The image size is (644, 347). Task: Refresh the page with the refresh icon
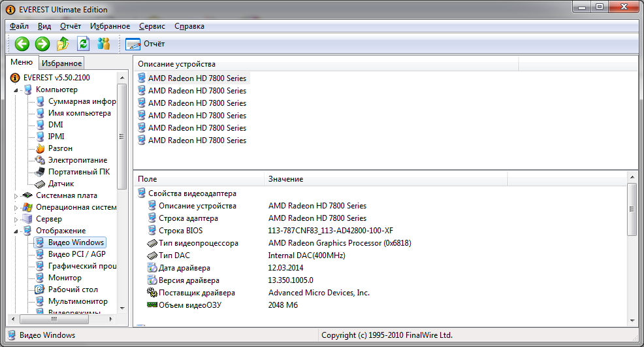tap(84, 44)
